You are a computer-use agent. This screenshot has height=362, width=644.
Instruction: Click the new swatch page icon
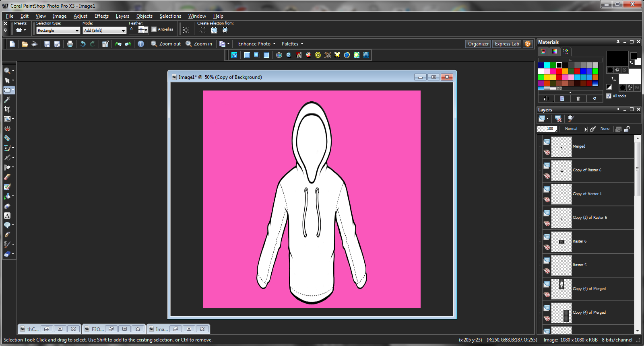(x=562, y=99)
